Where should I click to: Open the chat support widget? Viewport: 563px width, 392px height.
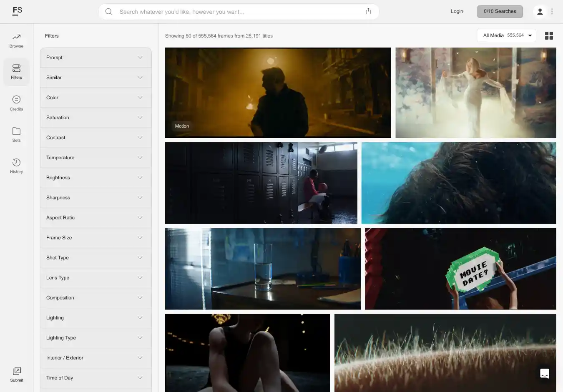point(544,374)
